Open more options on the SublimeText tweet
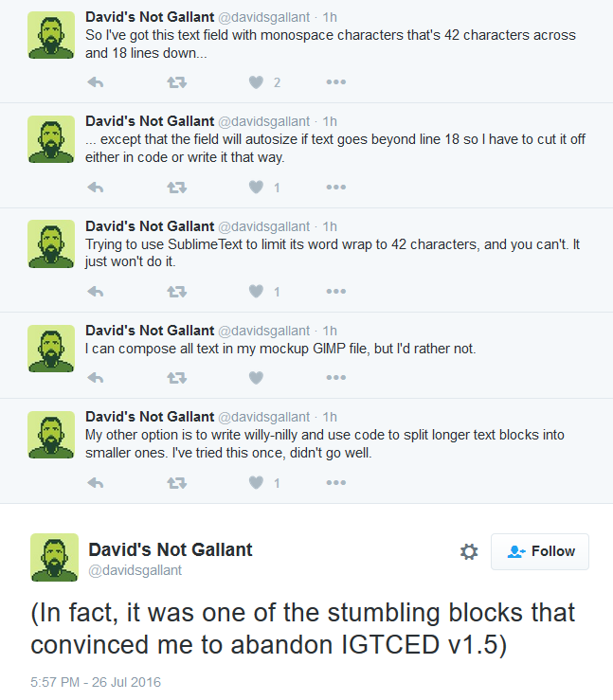 [335, 291]
